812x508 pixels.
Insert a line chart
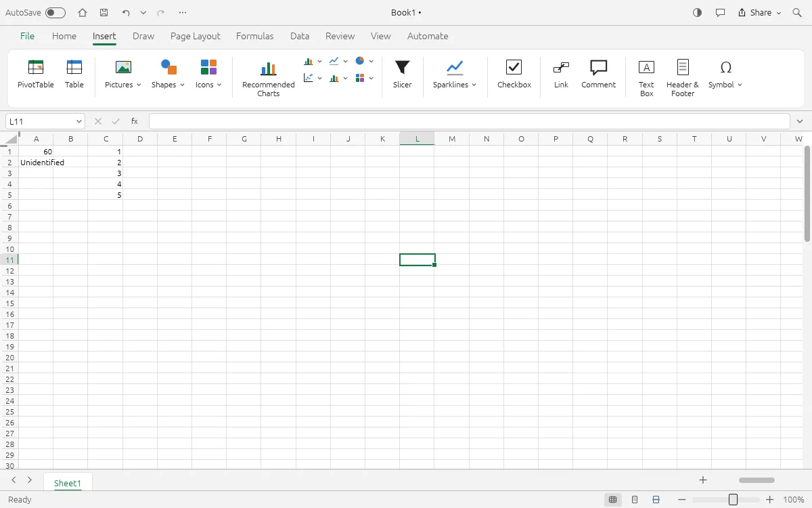point(334,61)
